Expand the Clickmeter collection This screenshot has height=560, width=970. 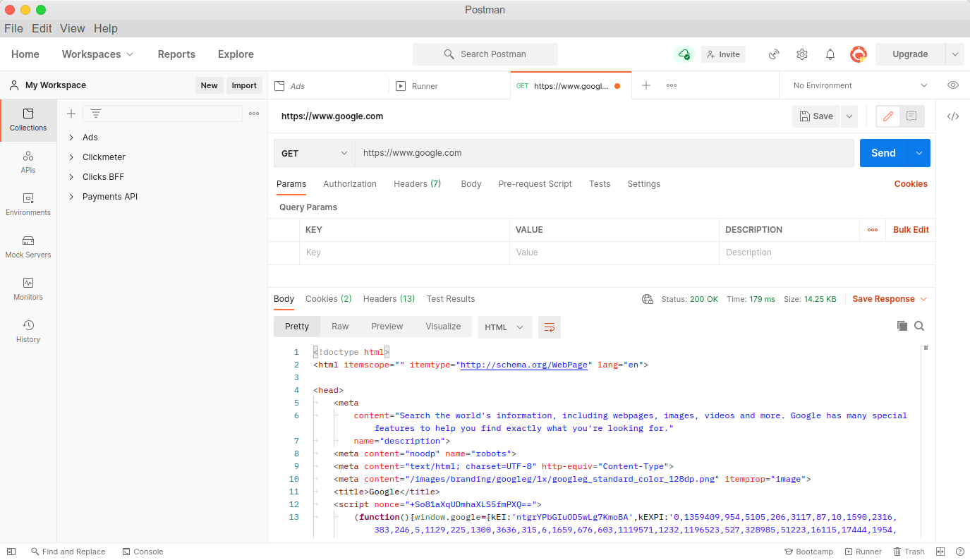tap(71, 157)
